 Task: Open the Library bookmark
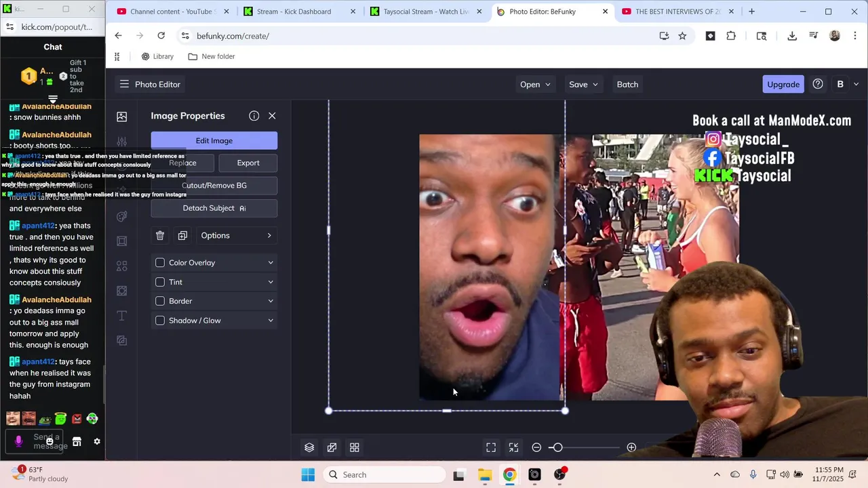point(157,56)
